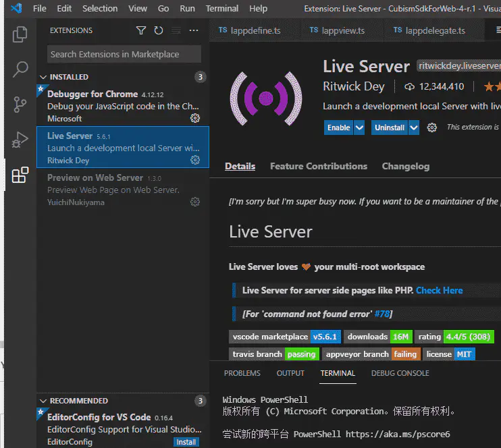The width and height of the screenshot is (501, 448).
Task: Click the Live Server extension logo
Action: [x=266, y=99]
